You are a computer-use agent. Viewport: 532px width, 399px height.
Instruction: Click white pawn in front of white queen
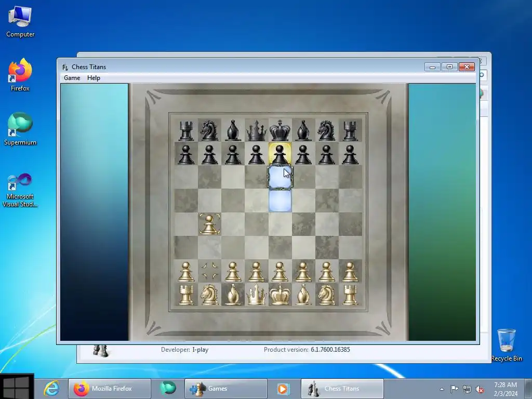pyautogui.click(x=256, y=271)
